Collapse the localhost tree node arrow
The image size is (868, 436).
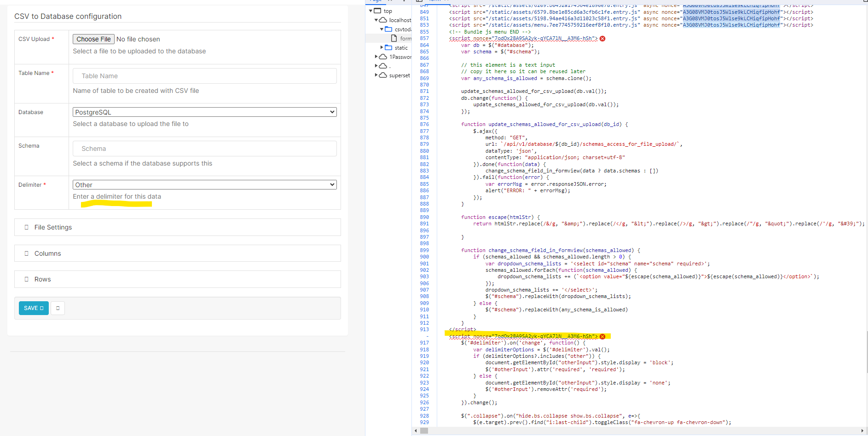point(376,20)
